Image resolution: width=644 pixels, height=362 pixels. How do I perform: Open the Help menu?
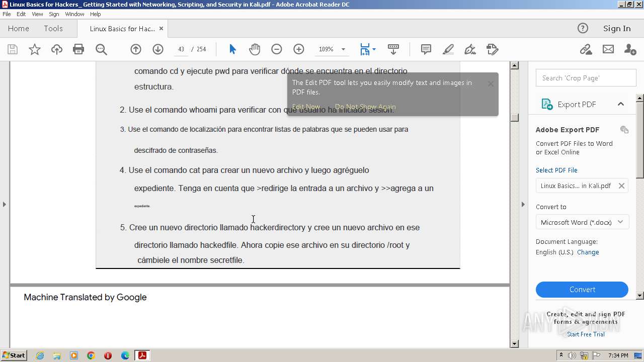(95, 14)
